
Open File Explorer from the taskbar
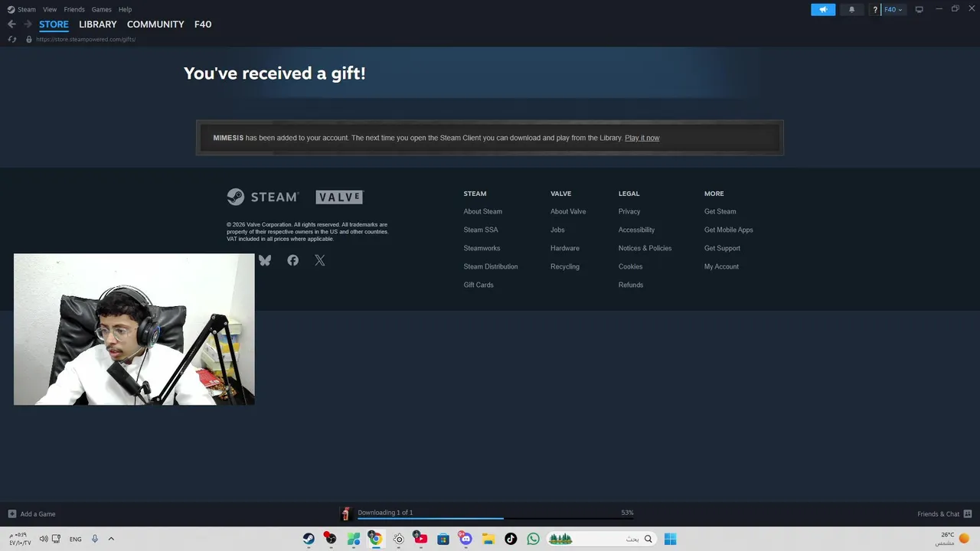pos(488,539)
